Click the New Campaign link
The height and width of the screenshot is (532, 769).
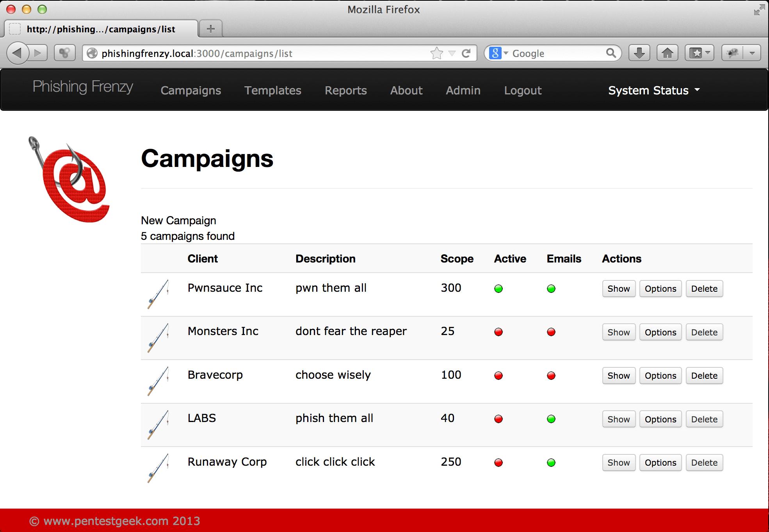pos(178,220)
